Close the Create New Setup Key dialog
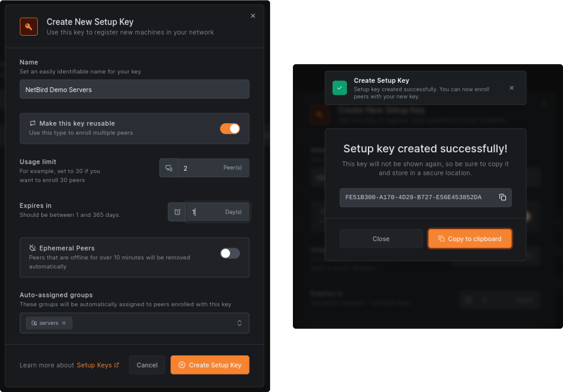The width and height of the screenshot is (563, 392). pyautogui.click(x=253, y=16)
